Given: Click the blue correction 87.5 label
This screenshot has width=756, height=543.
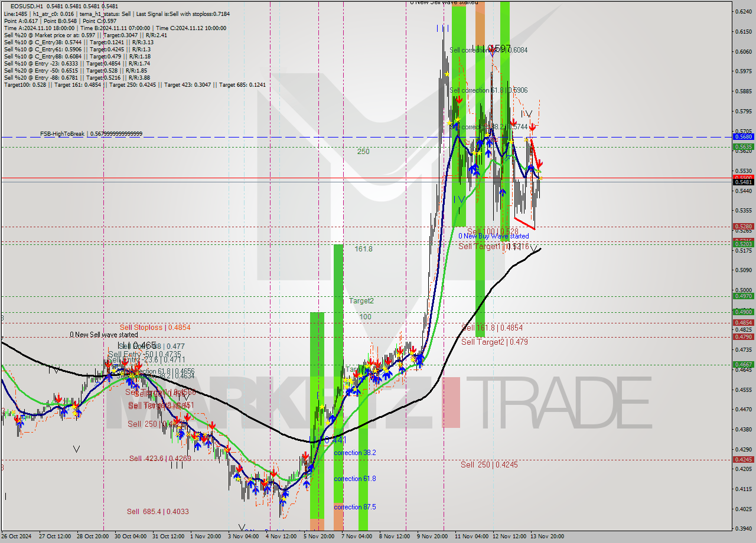Looking at the screenshot, I should tap(354, 507).
